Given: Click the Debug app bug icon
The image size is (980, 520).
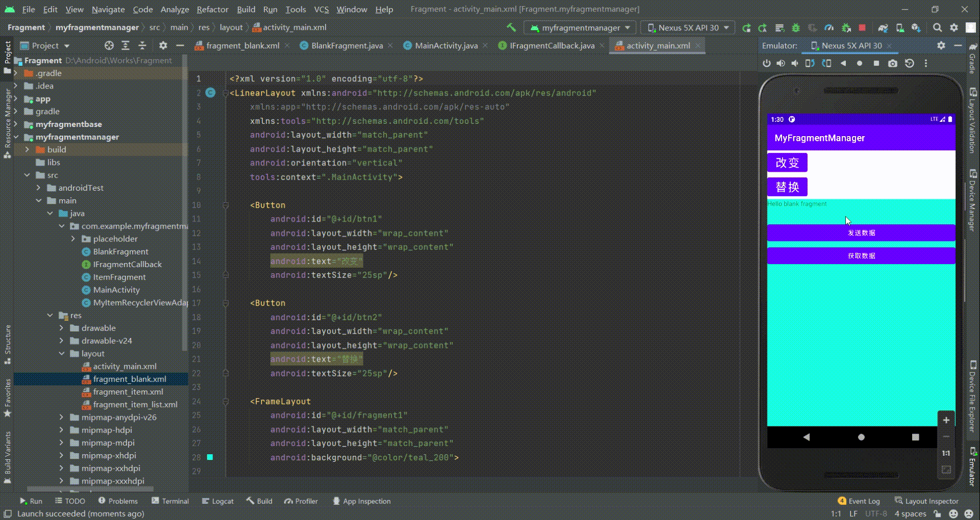Looking at the screenshot, I should pos(796,28).
